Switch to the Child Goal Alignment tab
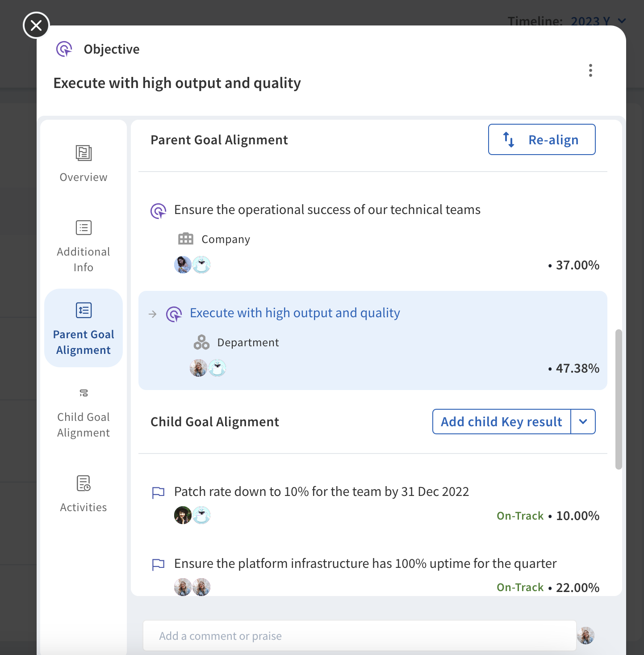This screenshot has height=655, width=644. (84, 424)
